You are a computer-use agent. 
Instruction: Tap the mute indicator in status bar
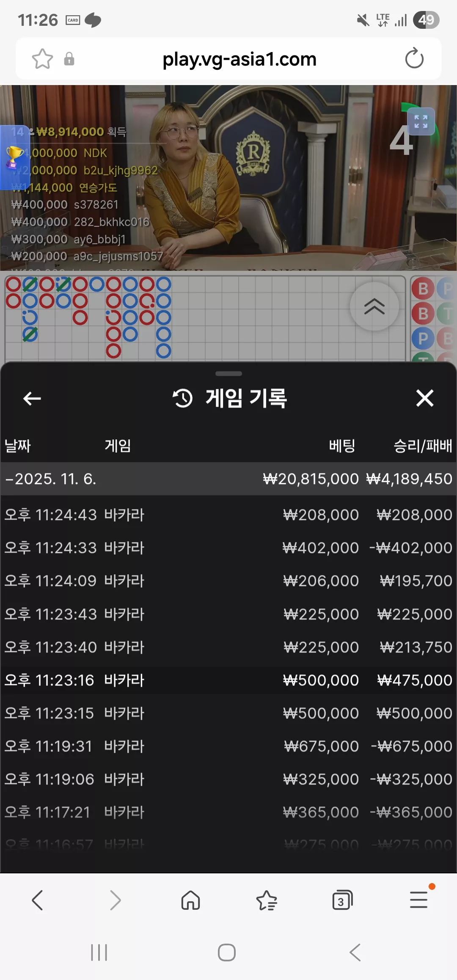pos(363,20)
